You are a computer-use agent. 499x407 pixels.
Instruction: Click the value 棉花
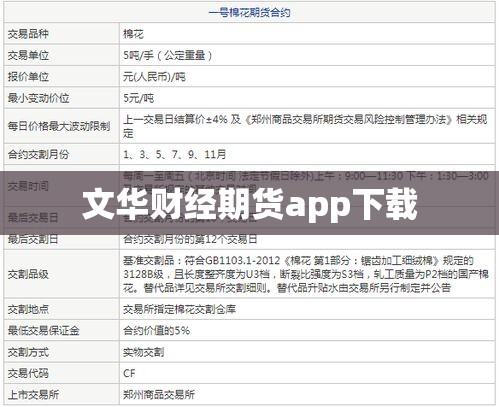[x=133, y=34]
